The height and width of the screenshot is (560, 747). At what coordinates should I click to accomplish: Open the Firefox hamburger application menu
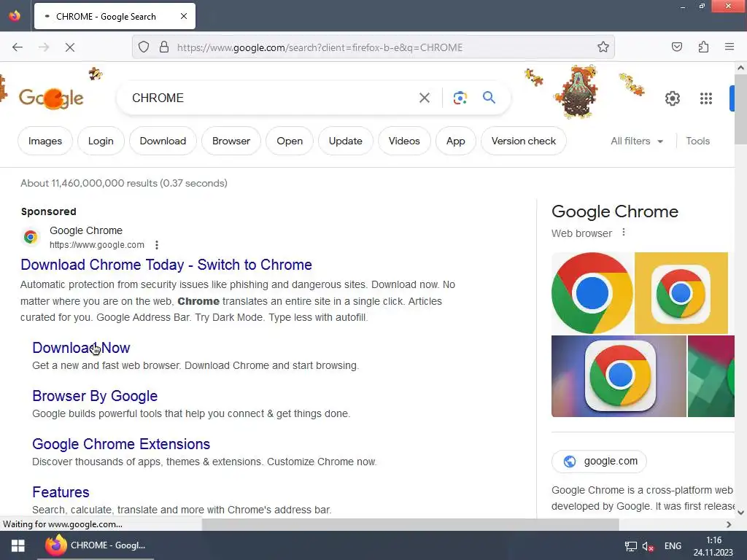point(729,47)
